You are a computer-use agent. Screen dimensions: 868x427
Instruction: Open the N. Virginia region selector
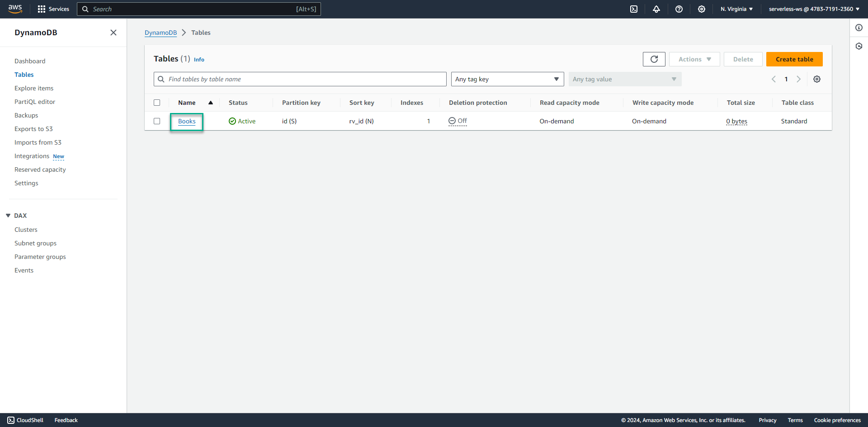pos(736,9)
